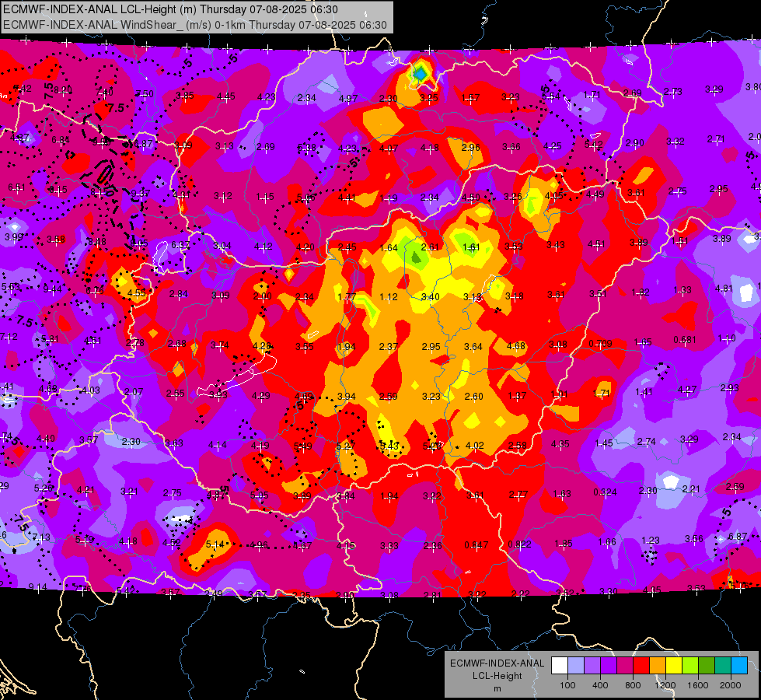The image size is (761, 700).
Task: Click the wind shear value 9.14
Action: [38, 586]
